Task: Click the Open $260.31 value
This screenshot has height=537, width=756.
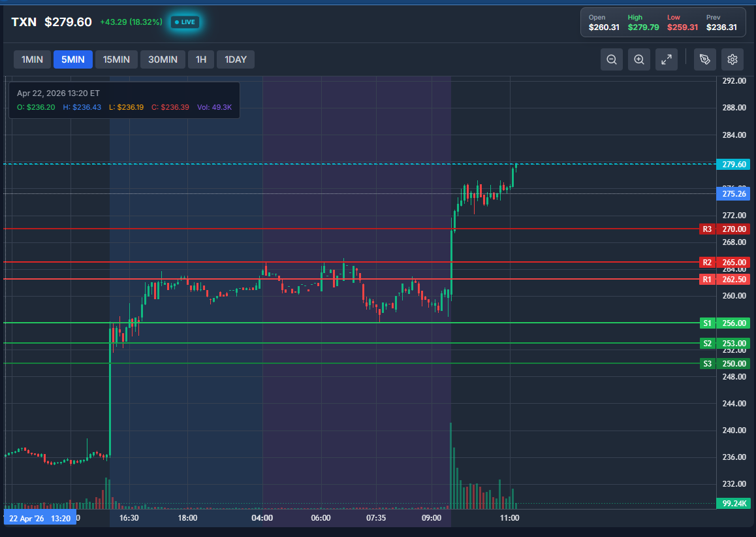Action: pos(604,27)
